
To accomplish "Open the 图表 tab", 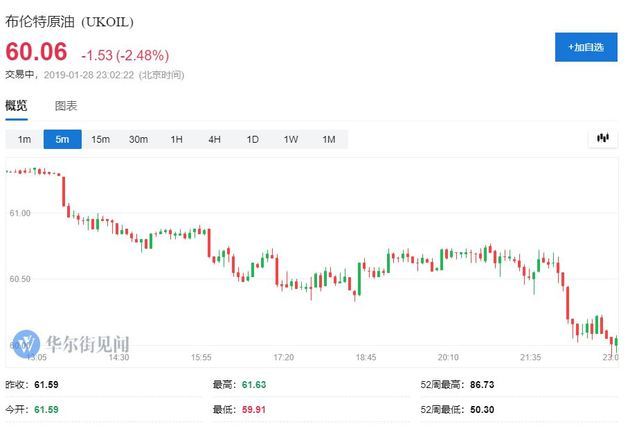I will pos(66,105).
